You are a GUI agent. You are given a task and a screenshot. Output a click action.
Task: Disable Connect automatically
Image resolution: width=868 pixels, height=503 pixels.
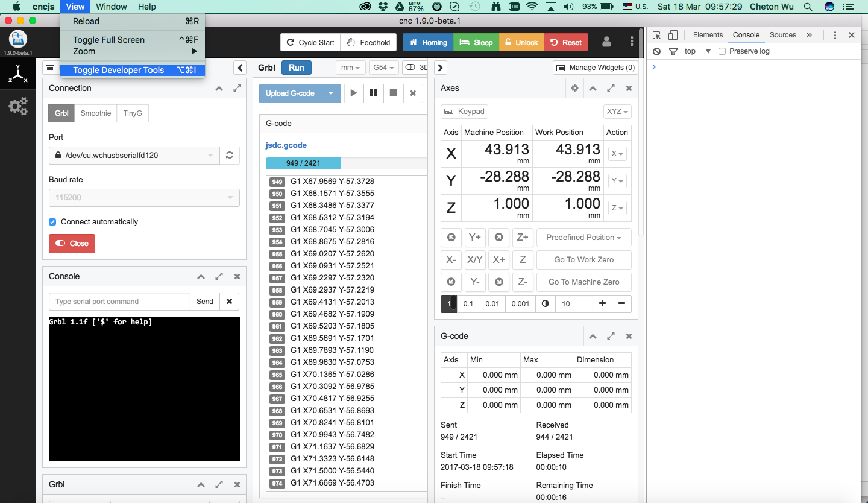(x=52, y=221)
